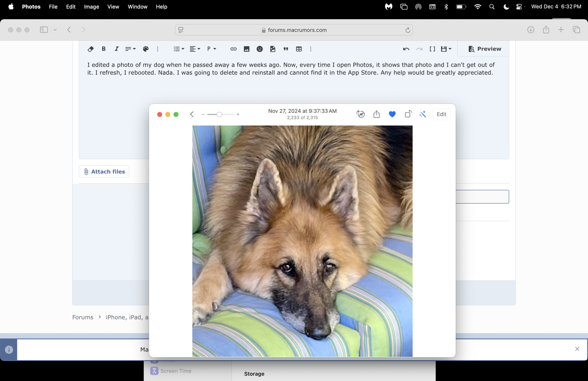Toggle bold formatting in editor
This screenshot has width=588, height=381.
(103, 49)
